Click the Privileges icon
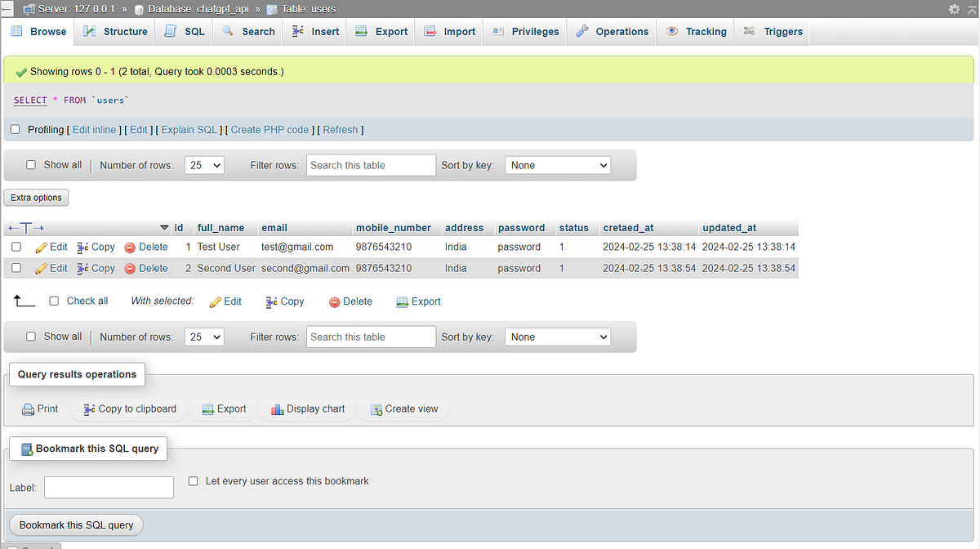Image resolution: width=980 pixels, height=549 pixels. (x=497, y=31)
